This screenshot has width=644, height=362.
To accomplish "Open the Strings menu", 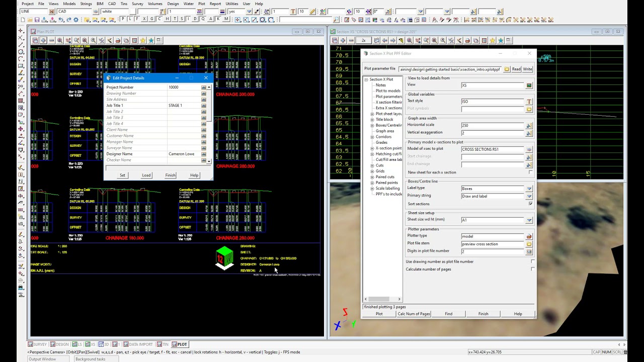I will coord(86,4).
